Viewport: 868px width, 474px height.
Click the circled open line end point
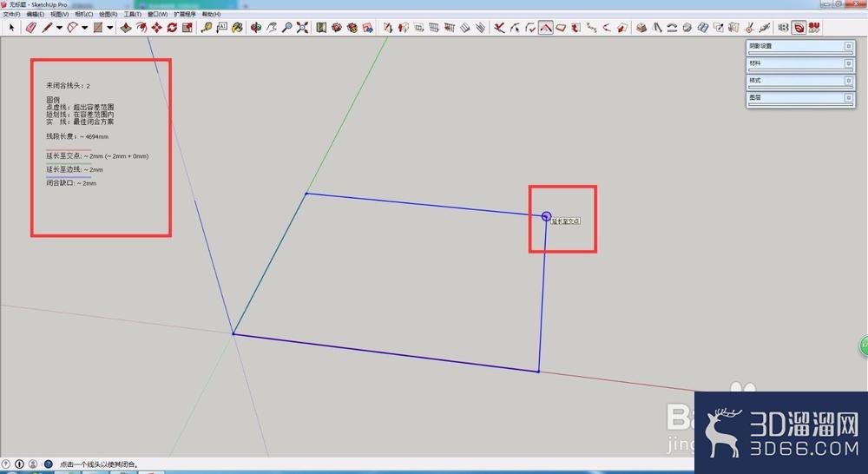coord(546,216)
